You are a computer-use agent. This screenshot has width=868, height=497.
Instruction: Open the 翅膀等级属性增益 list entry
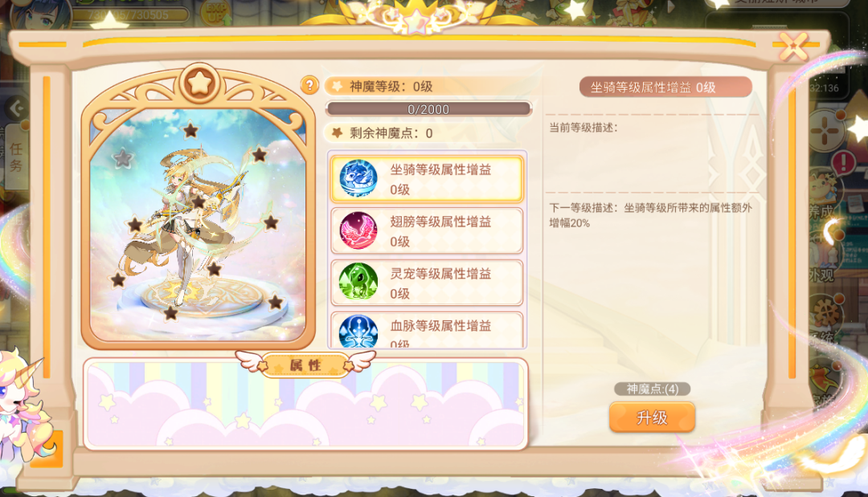point(427,231)
